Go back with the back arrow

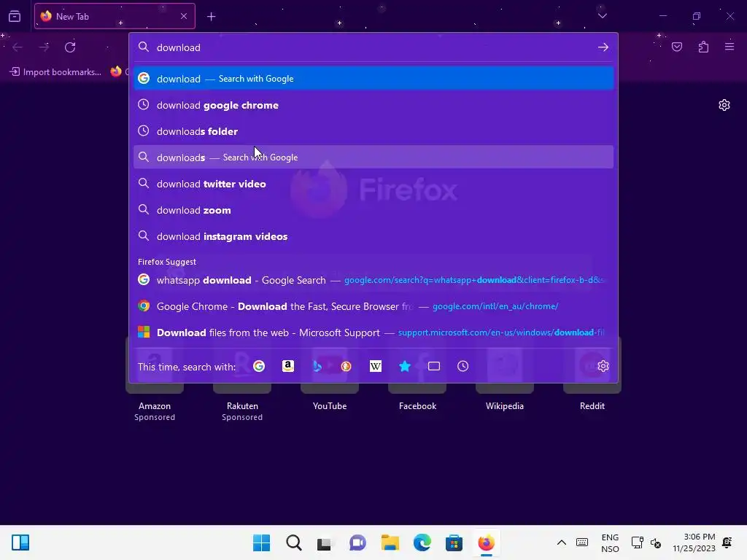[x=18, y=47]
